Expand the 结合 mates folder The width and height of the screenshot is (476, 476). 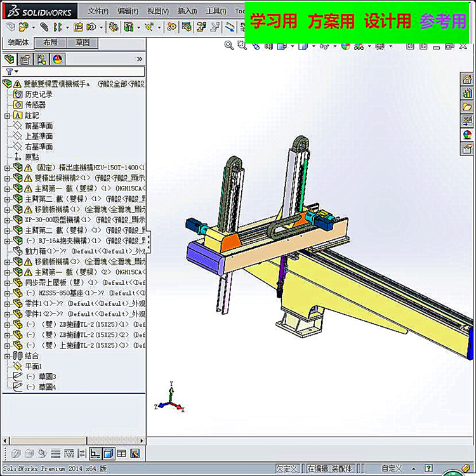(7, 356)
